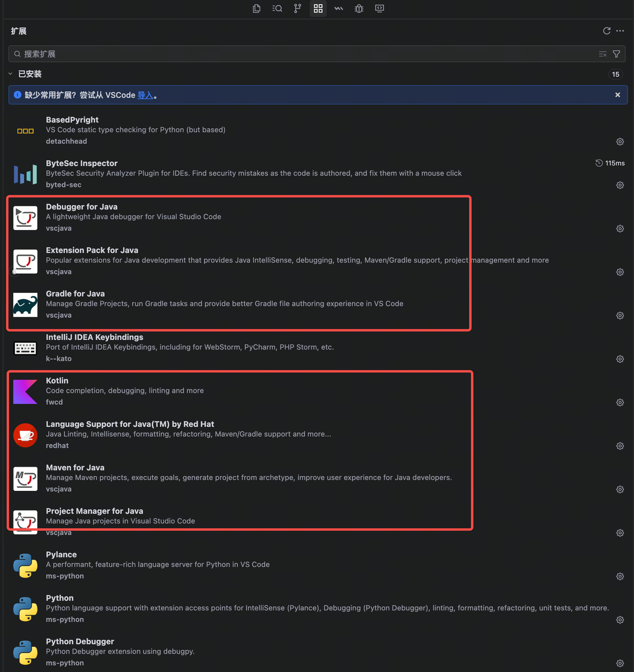Click the byted-sec publisher name

pyautogui.click(x=64, y=185)
